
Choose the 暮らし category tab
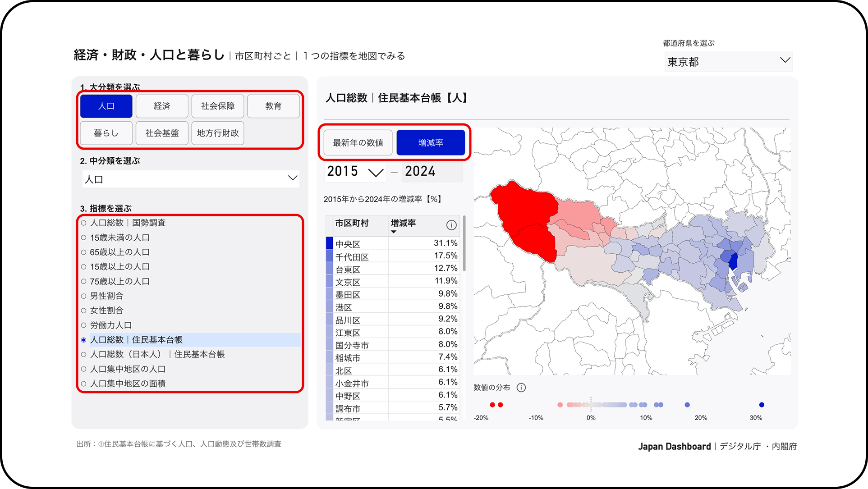106,133
